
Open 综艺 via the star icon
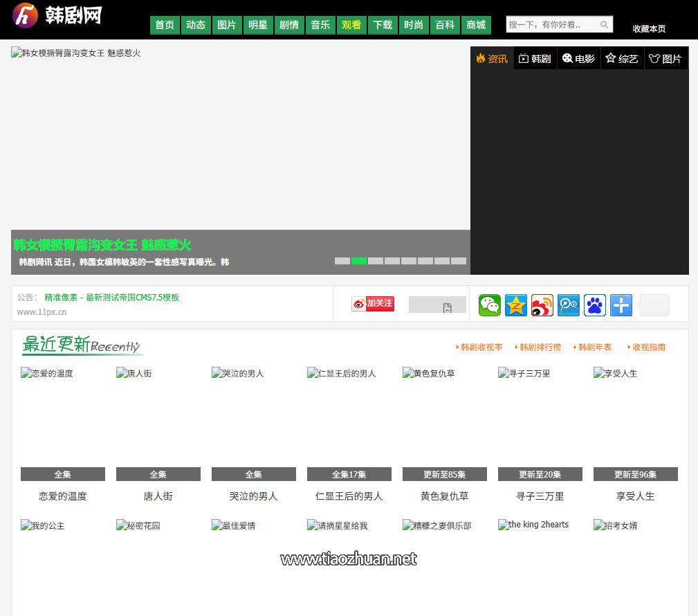622,59
